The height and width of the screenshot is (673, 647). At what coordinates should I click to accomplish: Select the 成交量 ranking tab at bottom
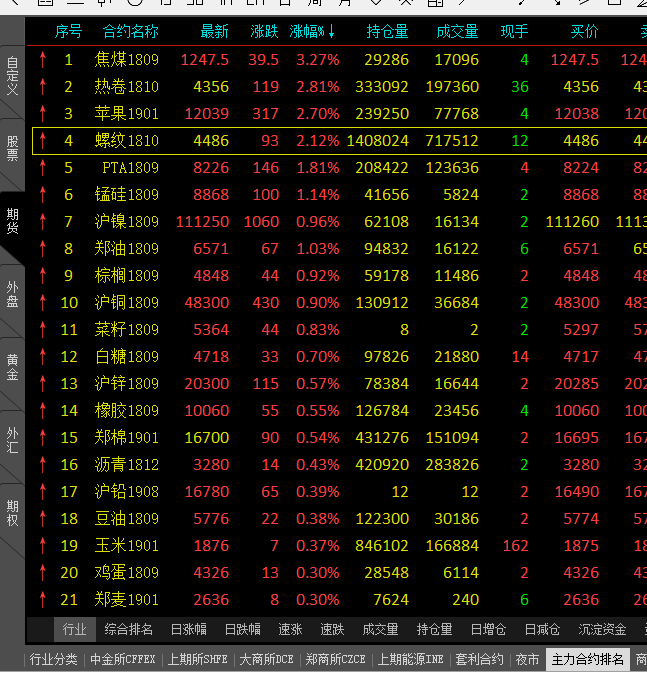380,630
